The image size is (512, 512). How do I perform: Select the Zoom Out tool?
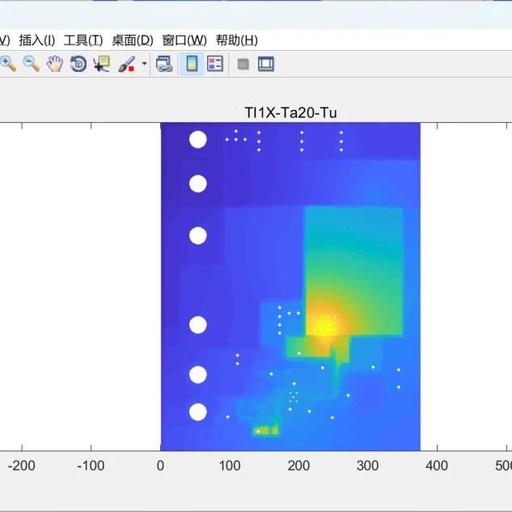coord(31,64)
